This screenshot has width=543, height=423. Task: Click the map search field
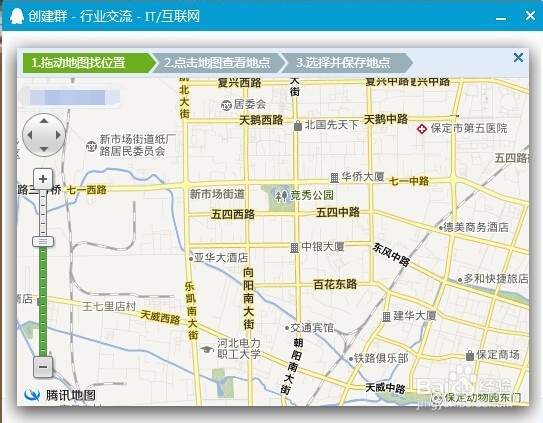[69, 97]
